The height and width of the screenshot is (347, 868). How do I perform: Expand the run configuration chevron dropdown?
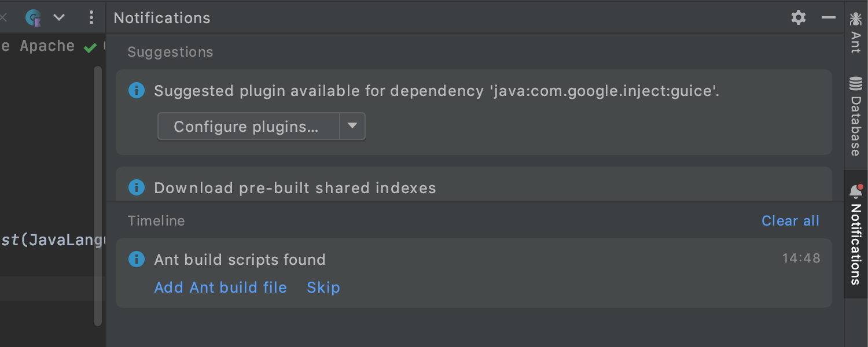(x=59, y=18)
